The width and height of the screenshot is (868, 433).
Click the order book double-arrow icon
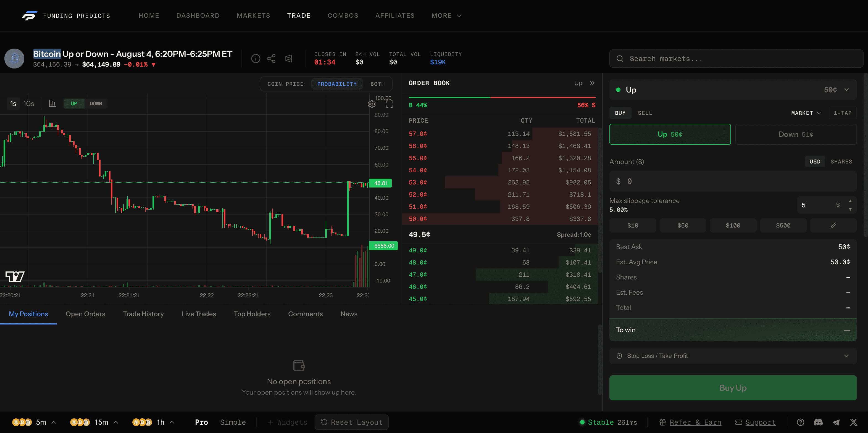[x=592, y=83]
